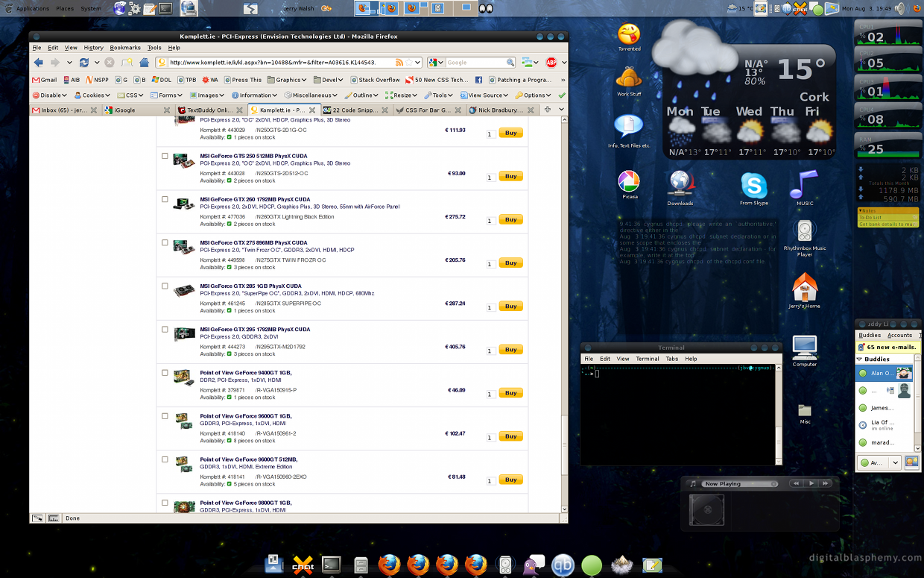
Task: Check the MSI GeForce GTX 295 checkbox
Action: (x=165, y=329)
